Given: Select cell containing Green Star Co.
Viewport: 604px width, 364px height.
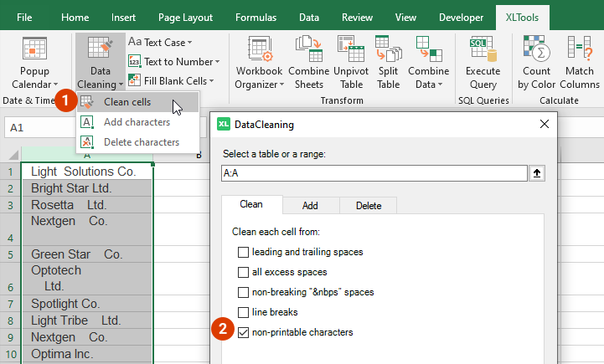Looking at the screenshot, I should (87, 254).
